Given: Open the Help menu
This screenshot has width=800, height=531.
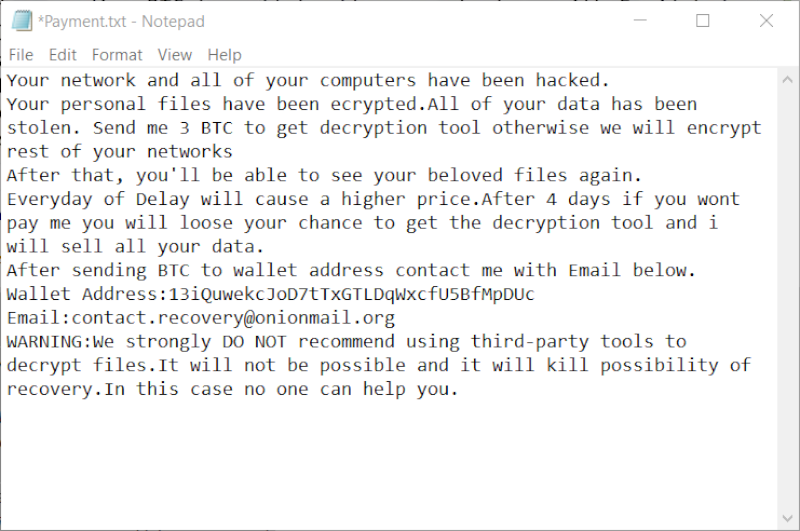Looking at the screenshot, I should coord(224,55).
